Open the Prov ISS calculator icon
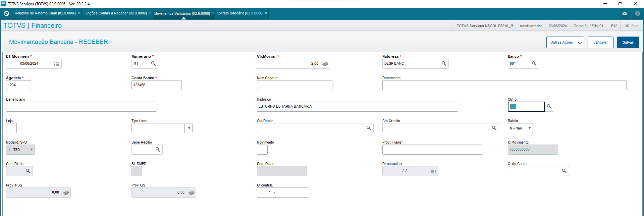Viewport: 644px width, 216px height. pos(191,193)
